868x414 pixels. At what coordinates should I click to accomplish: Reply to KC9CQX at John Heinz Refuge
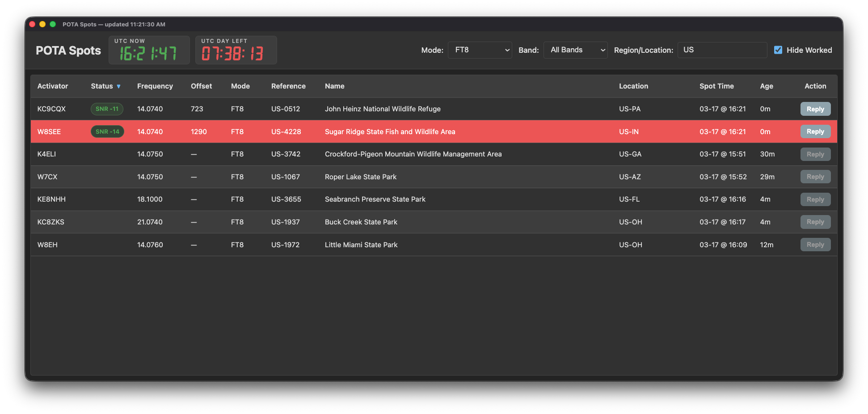point(815,109)
